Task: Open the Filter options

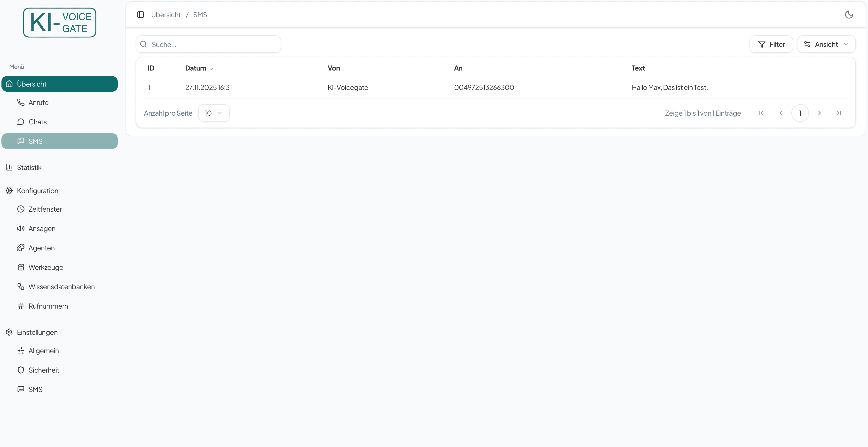Action: pyautogui.click(x=771, y=44)
